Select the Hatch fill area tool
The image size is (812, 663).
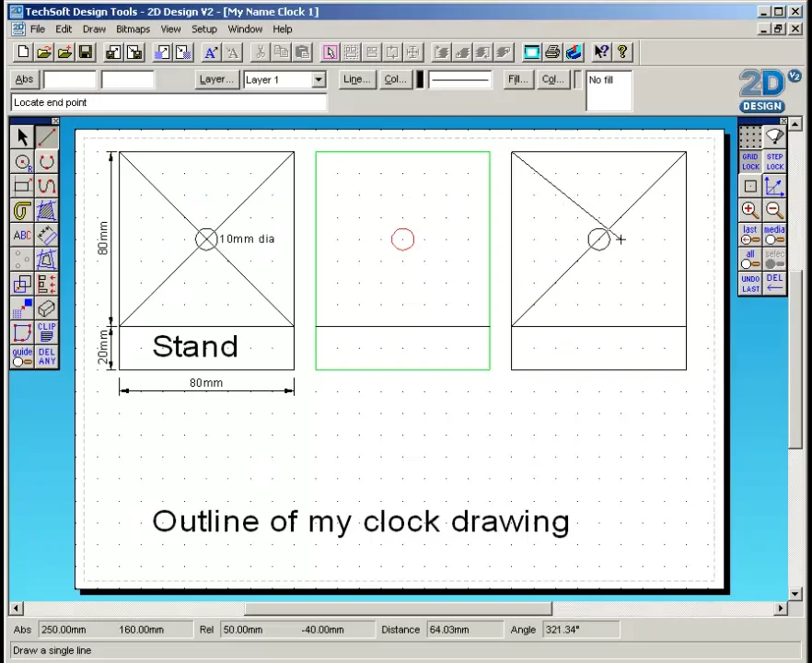47,211
